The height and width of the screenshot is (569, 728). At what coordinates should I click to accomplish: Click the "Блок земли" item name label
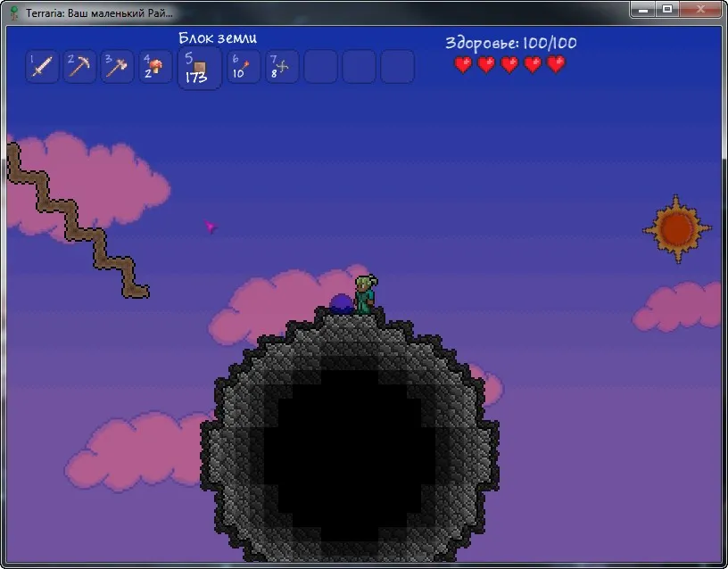218,38
